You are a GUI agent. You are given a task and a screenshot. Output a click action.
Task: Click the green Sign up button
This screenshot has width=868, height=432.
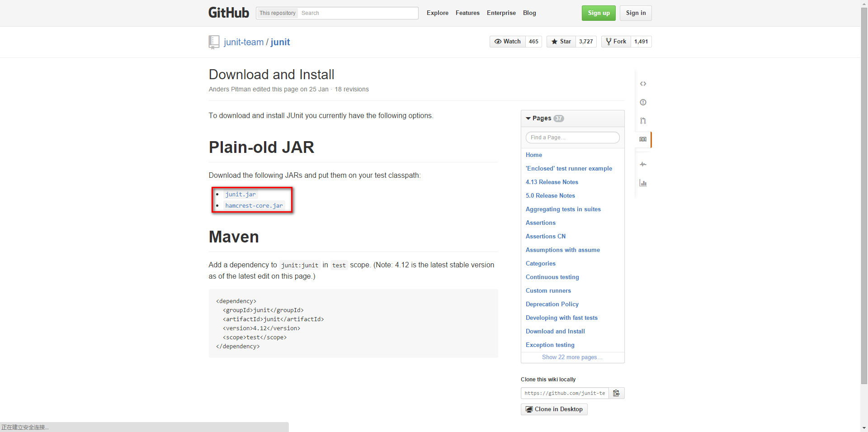pos(599,13)
